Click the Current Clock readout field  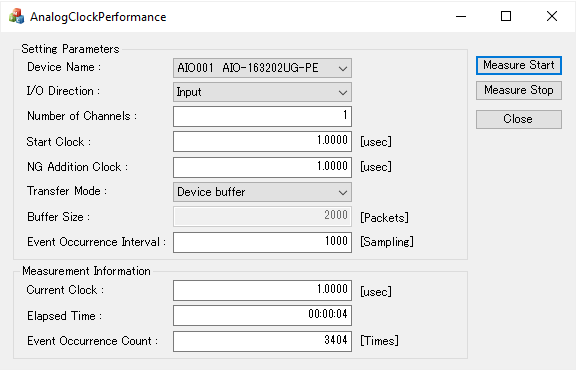click(x=262, y=290)
